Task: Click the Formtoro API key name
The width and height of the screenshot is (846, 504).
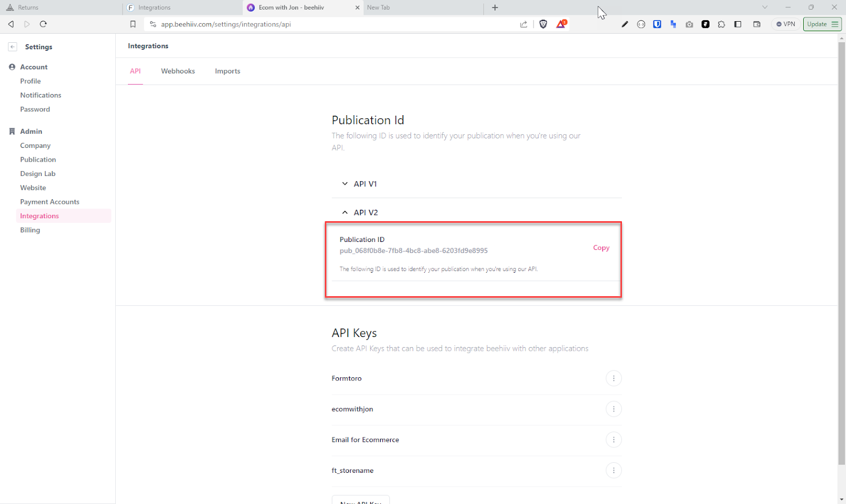Action: click(346, 379)
